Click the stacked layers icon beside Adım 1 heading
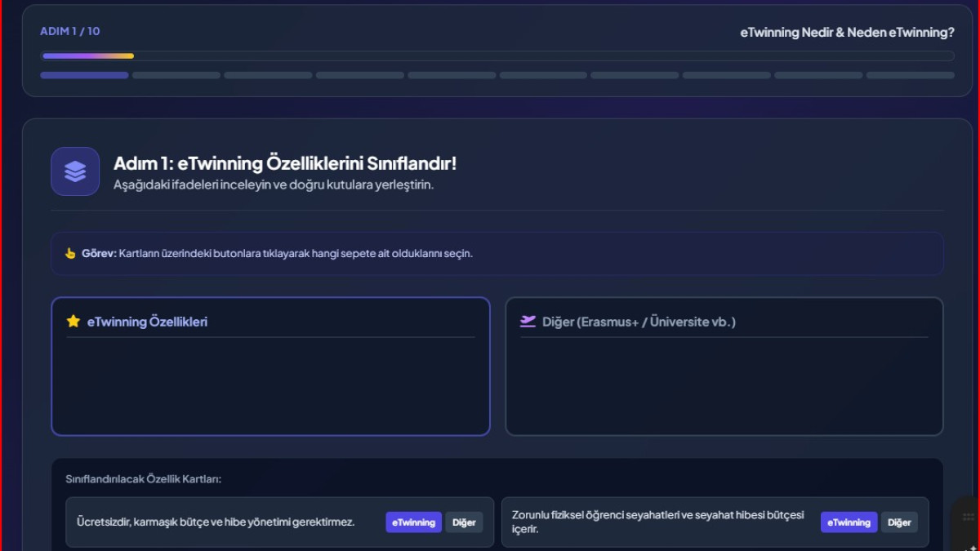Screen dimensions: 980x551 pyautogui.click(x=75, y=171)
